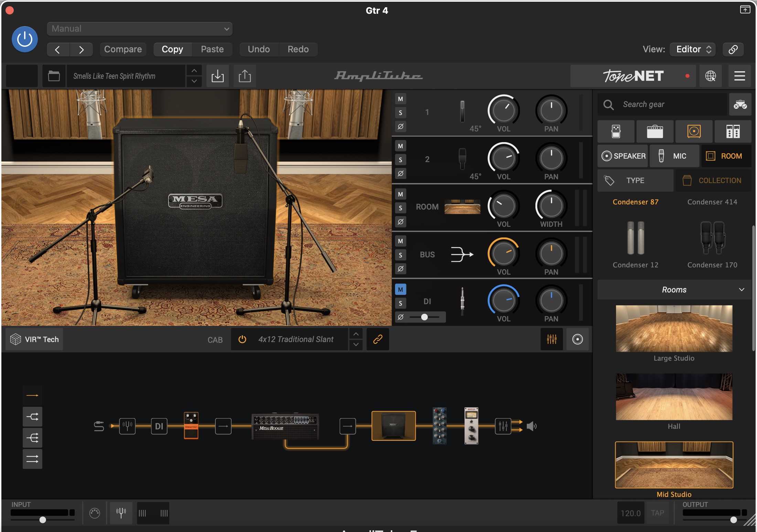
Task: Select the cabinet gear category icon
Action: [x=694, y=131]
